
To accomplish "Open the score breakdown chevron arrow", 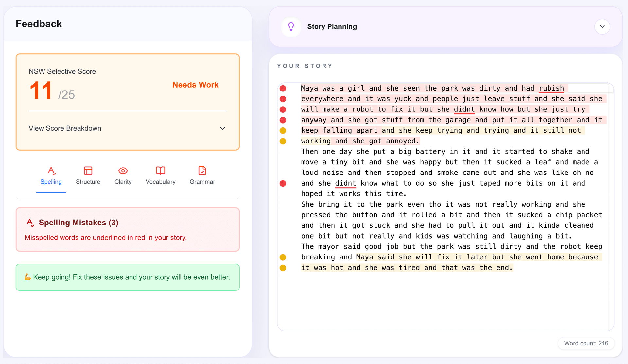I will point(222,128).
